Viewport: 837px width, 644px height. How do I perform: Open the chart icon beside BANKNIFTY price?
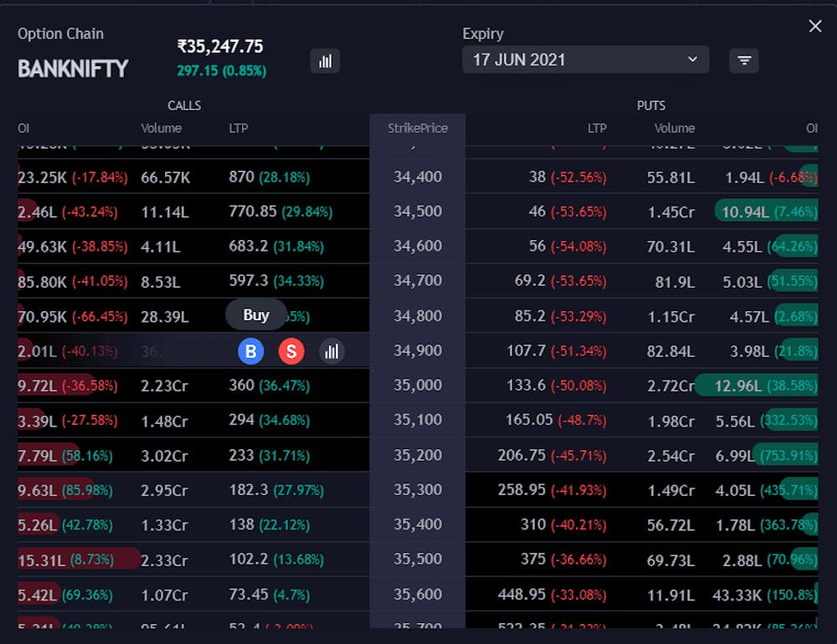[x=326, y=61]
